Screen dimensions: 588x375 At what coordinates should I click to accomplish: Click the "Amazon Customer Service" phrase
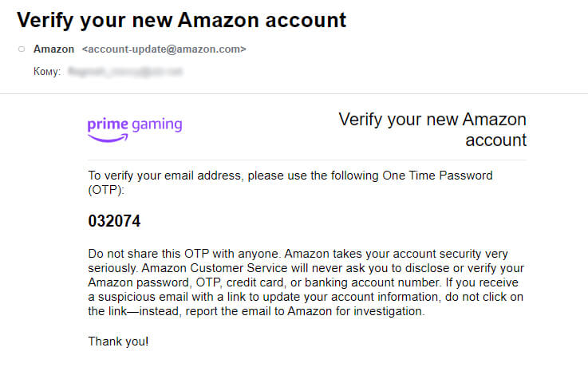[209, 268]
